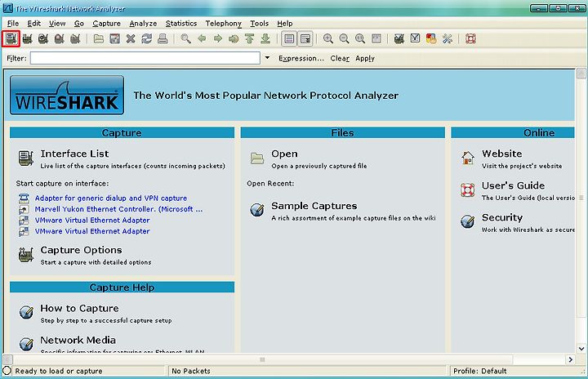Open the User's Guide link
The height and width of the screenshot is (379, 588).
[x=513, y=185]
